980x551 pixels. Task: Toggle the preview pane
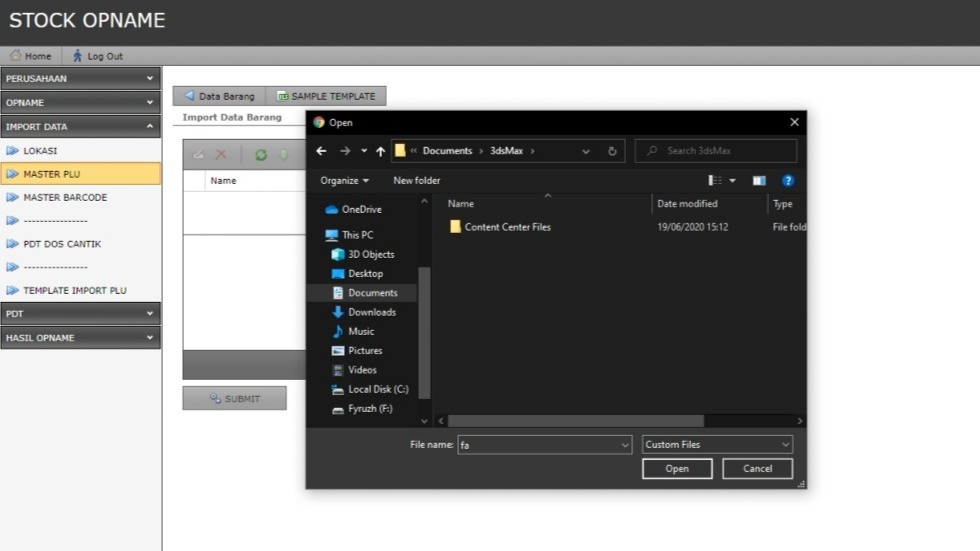759,181
